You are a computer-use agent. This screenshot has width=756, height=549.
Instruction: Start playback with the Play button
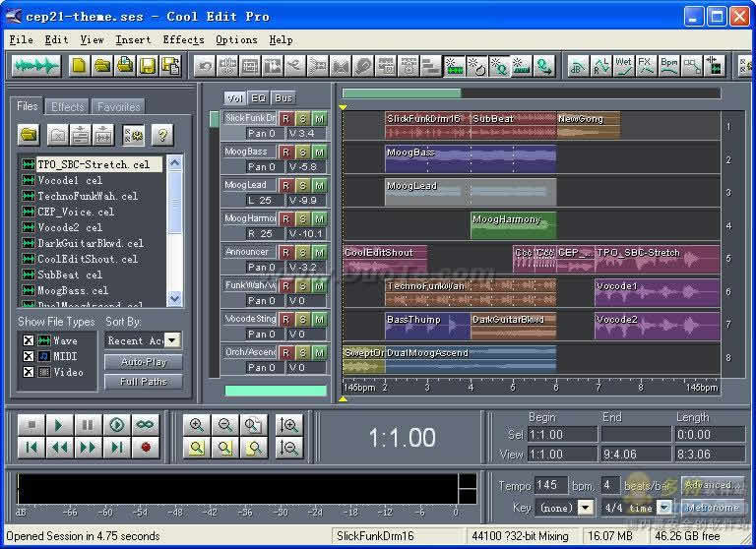tap(60, 425)
